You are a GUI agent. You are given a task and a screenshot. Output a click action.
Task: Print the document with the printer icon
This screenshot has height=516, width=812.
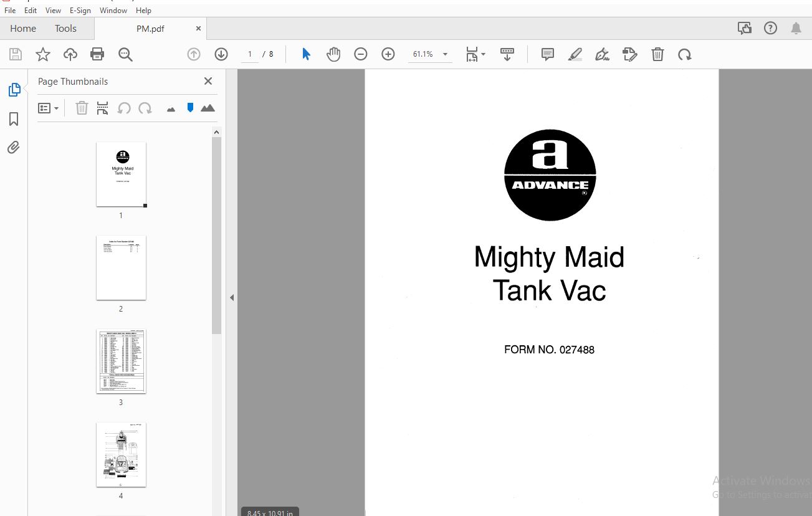coord(97,54)
